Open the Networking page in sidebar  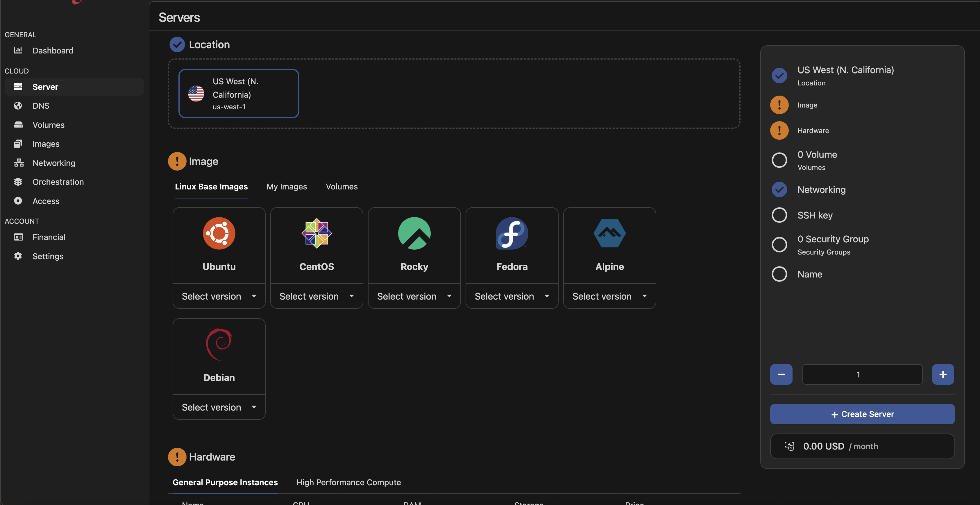(54, 163)
